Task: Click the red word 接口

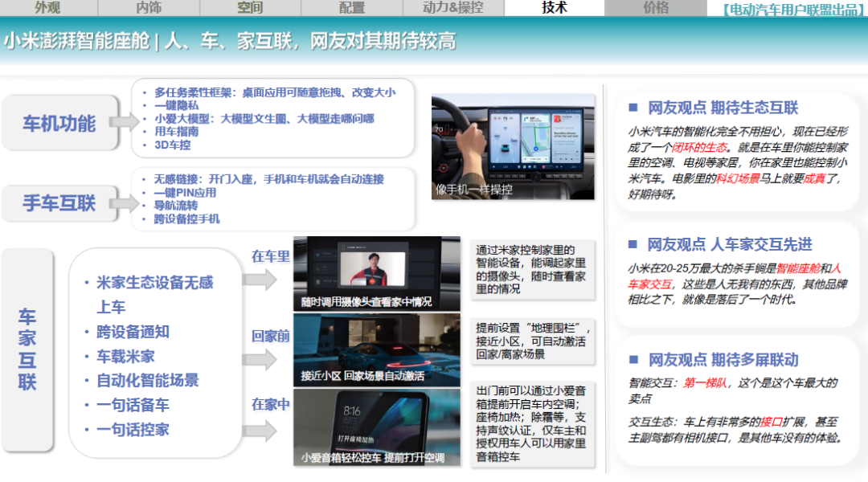Action: coord(772,423)
